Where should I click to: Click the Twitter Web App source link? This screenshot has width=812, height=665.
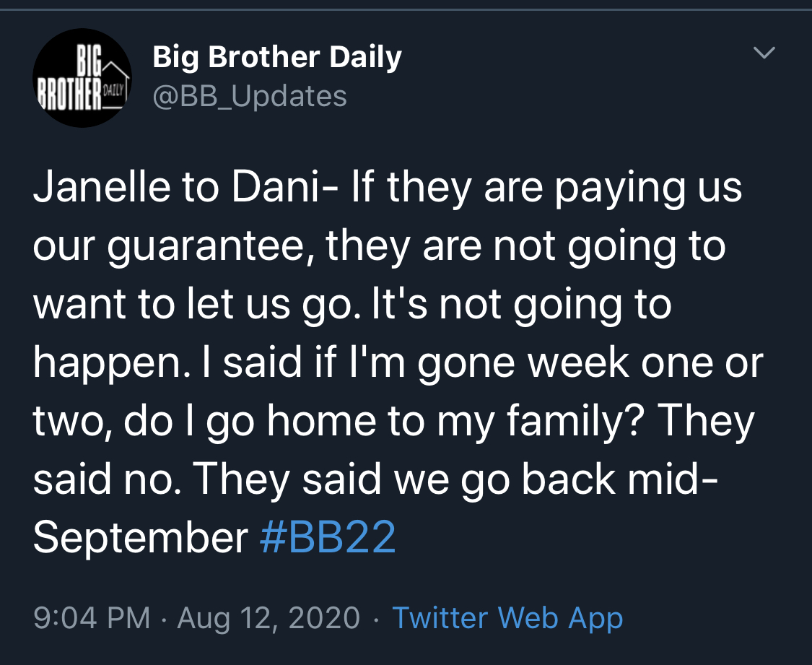(507, 618)
